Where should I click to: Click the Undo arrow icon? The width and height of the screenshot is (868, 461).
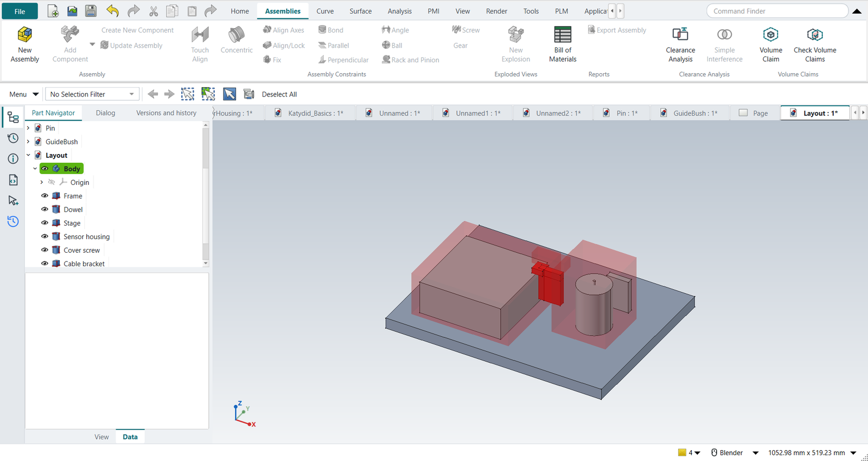point(112,11)
